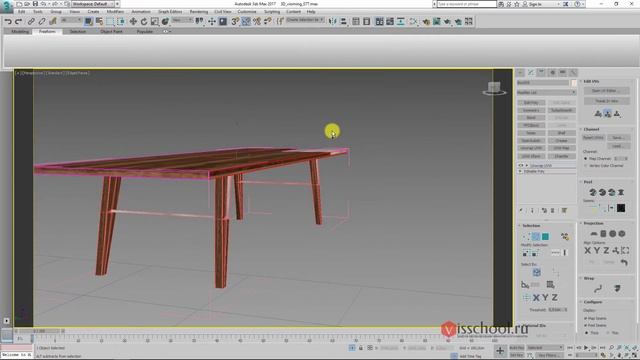This screenshot has height=360, width=640.
Task: Open the Named Selection Sets dropdown
Action: [305, 20]
